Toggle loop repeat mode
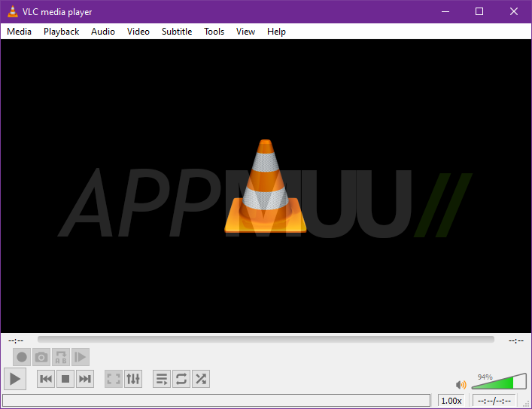This screenshot has width=532, height=409. [181, 379]
